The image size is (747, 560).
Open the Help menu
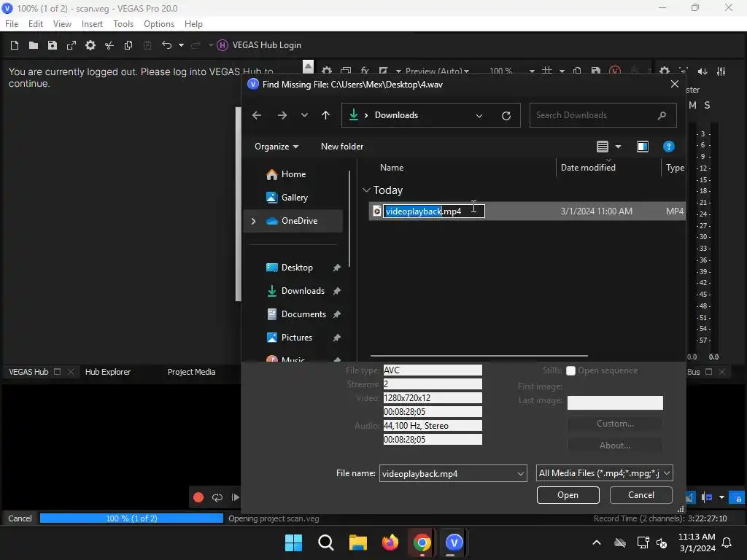click(x=193, y=24)
